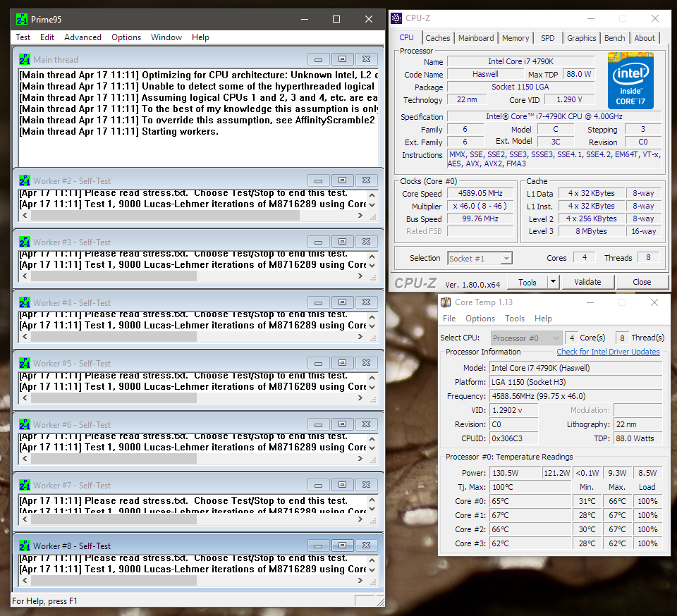The image size is (677, 616).
Task: Minimize the Worker #2 child window
Action: (x=319, y=180)
